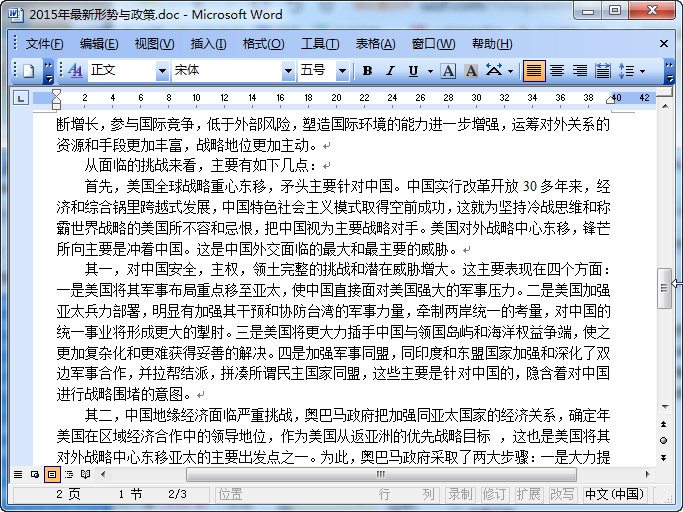Click the tab stop selector on ruler

pos(21,98)
